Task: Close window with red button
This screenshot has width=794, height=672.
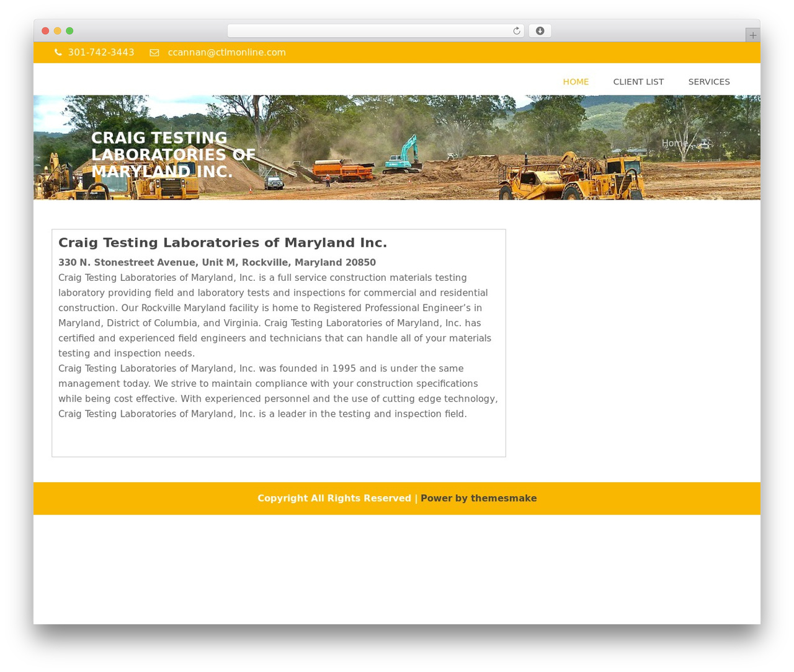Action: pyautogui.click(x=45, y=31)
